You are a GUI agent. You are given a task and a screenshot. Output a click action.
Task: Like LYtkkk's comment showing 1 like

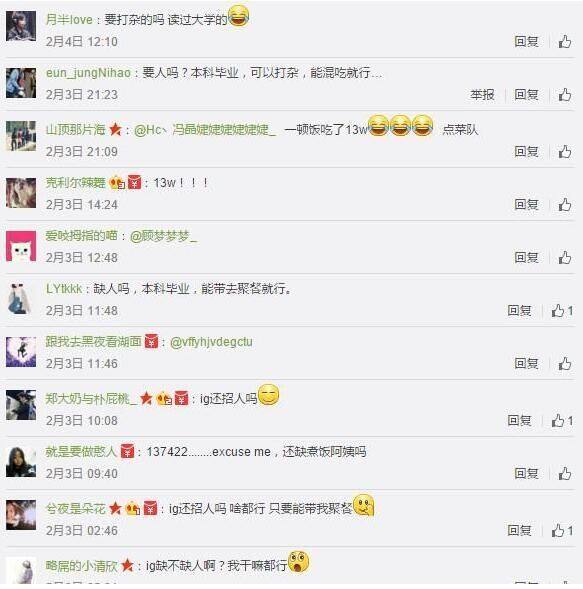pyautogui.click(x=562, y=311)
